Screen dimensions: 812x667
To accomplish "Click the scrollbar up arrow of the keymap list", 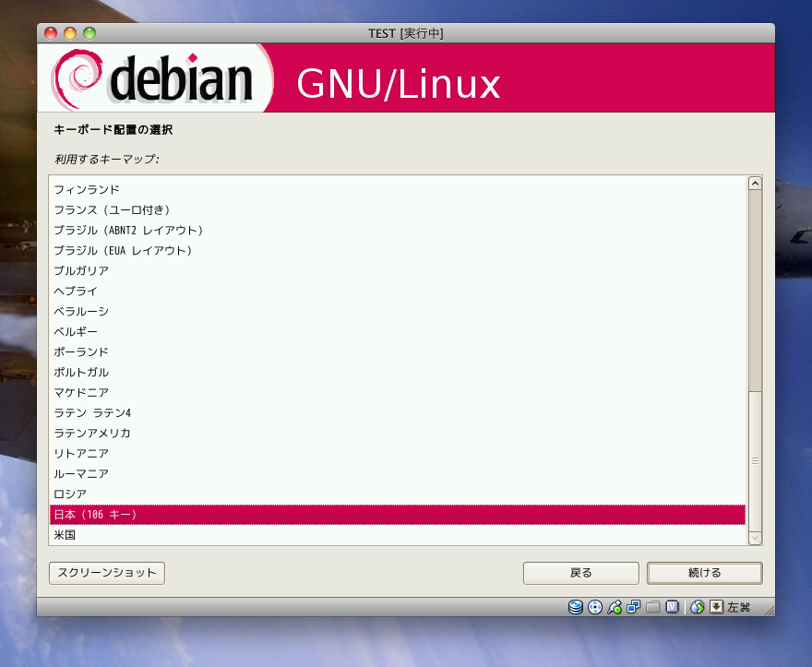I will tap(755, 184).
